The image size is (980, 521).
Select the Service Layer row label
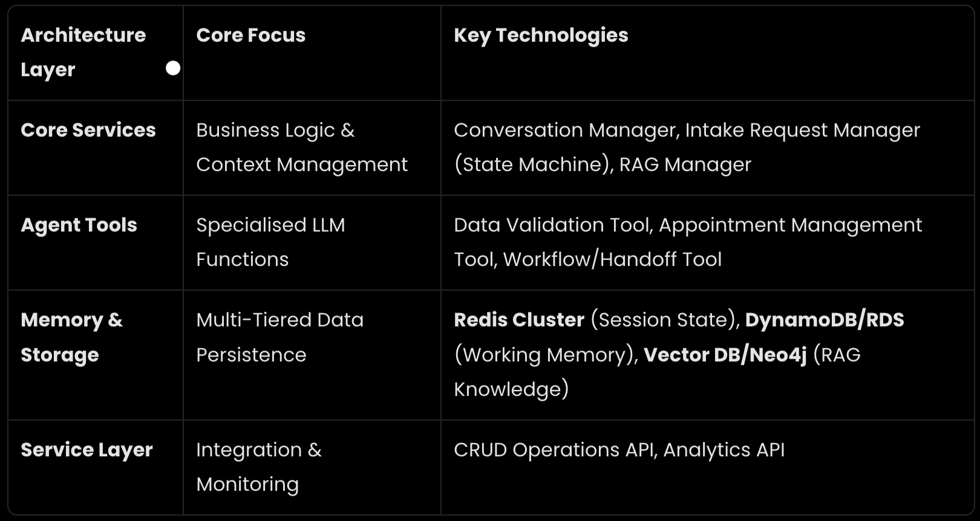pyautogui.click(x=87, y=450)
